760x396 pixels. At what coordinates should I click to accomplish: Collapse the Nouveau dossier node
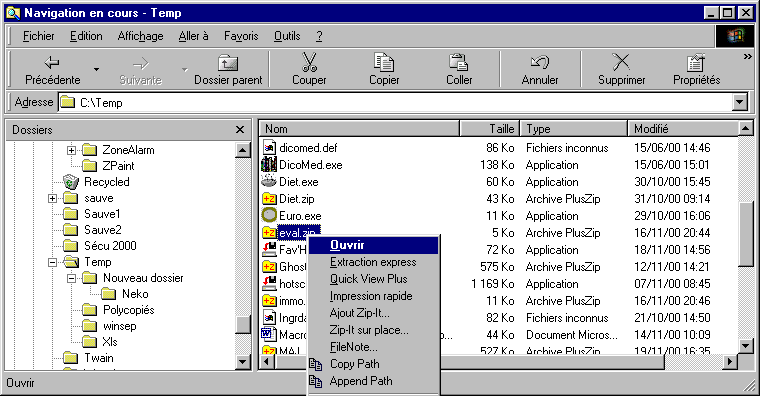click(x=71, y=278)
